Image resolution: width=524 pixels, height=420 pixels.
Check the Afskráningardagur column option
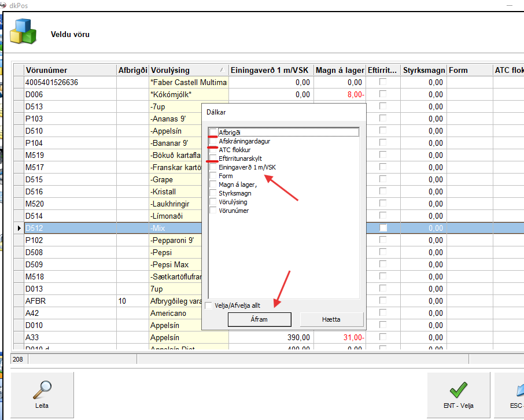(214, 141)
